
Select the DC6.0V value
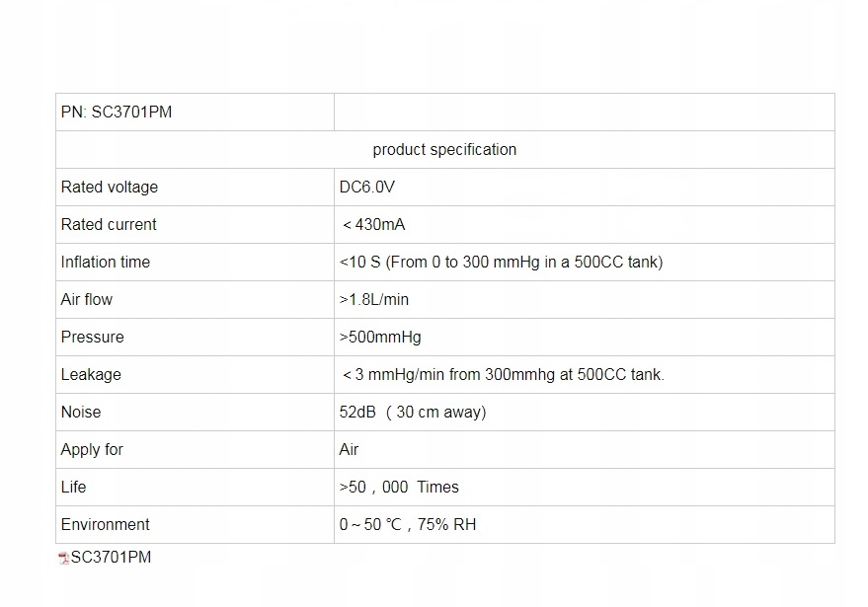(x=367, y=188)
